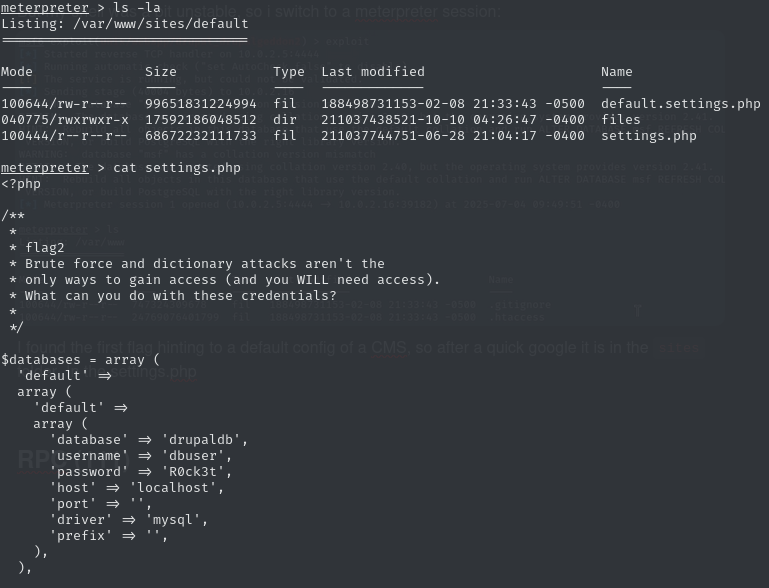769x588 pixels.
Task: Click the Listing /var/www/sites/default line
Action: pos(125,24)
